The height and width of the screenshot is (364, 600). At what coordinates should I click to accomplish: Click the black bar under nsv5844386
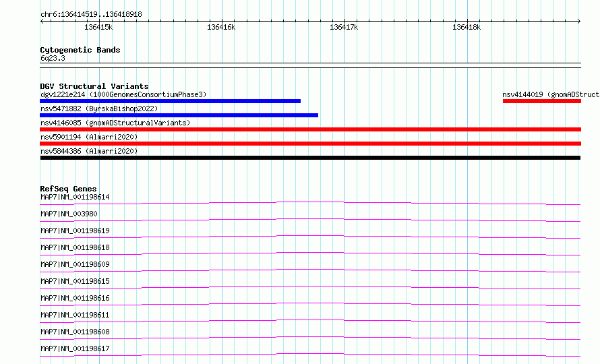[310, 158]
